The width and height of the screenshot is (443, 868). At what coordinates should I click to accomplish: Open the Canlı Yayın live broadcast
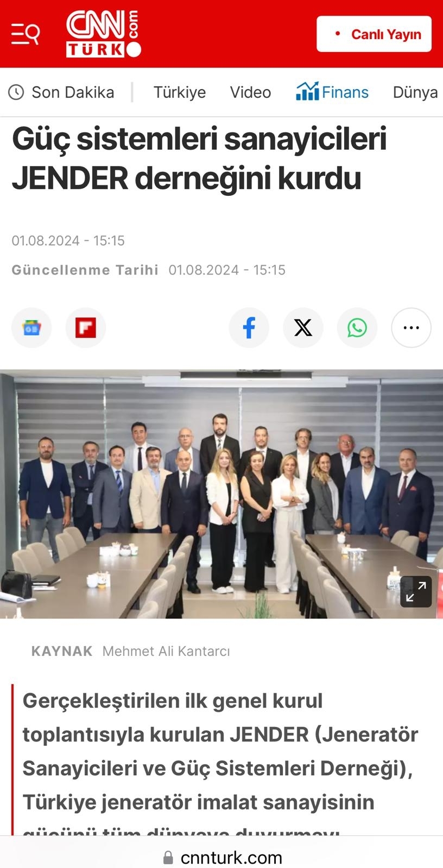[374, 34]
